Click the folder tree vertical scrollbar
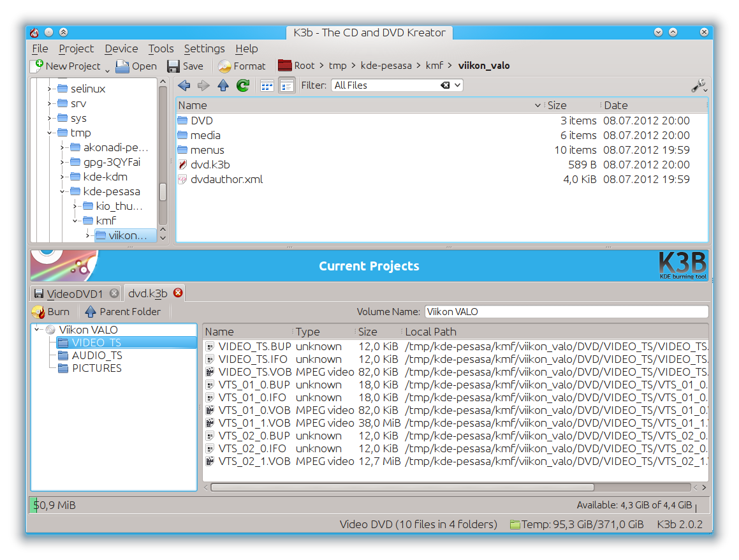Screen dimensions: 739x560 [163, 192]
